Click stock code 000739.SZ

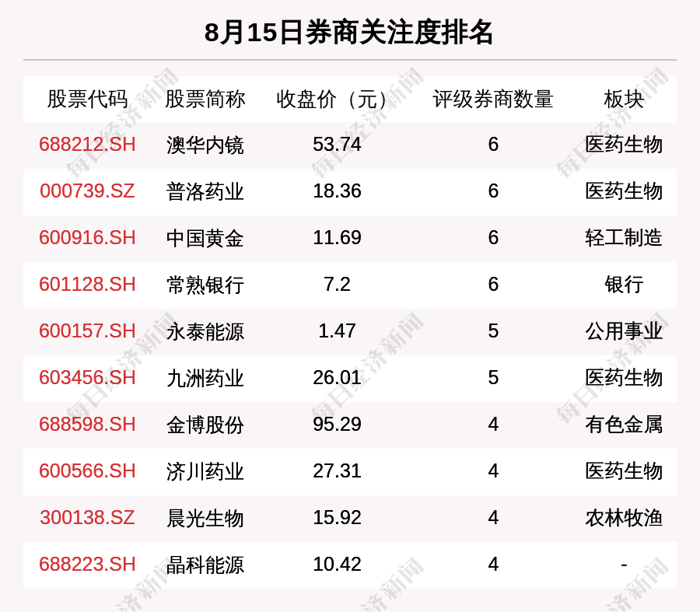[87, 191]
